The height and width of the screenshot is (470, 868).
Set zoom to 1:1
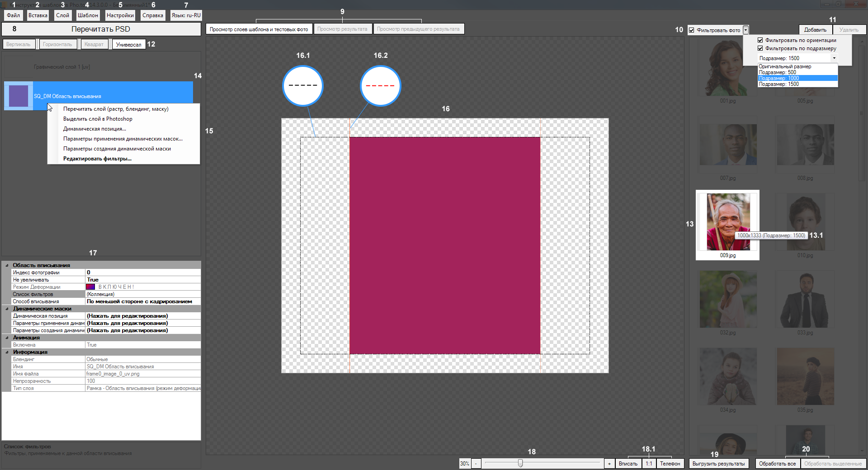point(649,464)
